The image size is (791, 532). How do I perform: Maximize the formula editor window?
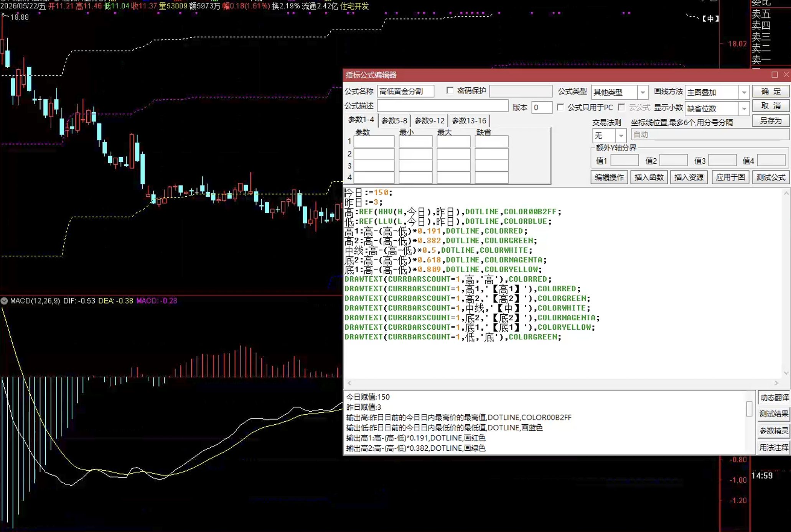pyautogui.click(x=775, y=75)
